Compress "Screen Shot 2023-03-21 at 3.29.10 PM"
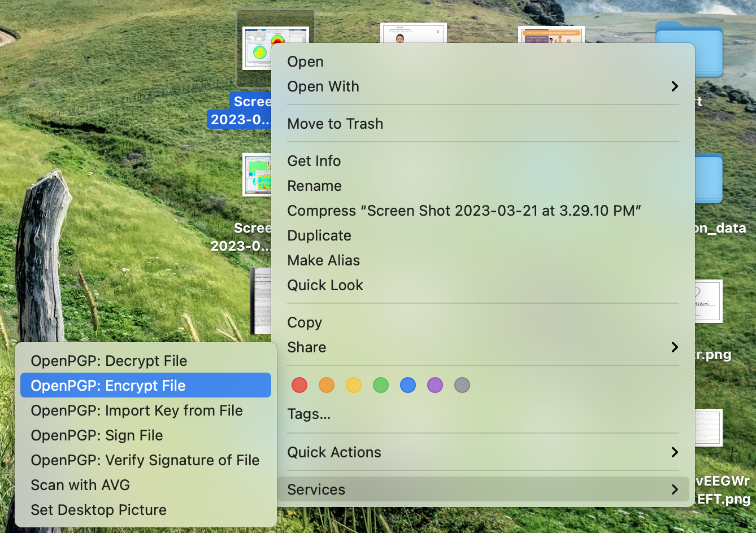 pyautogui.click(x=483, y=211)
